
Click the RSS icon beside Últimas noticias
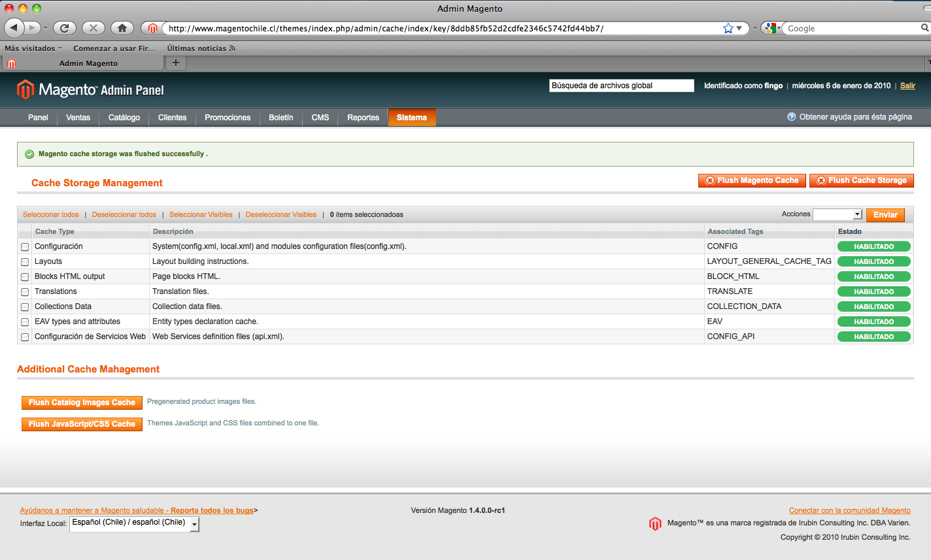click(x=232, y=48)
